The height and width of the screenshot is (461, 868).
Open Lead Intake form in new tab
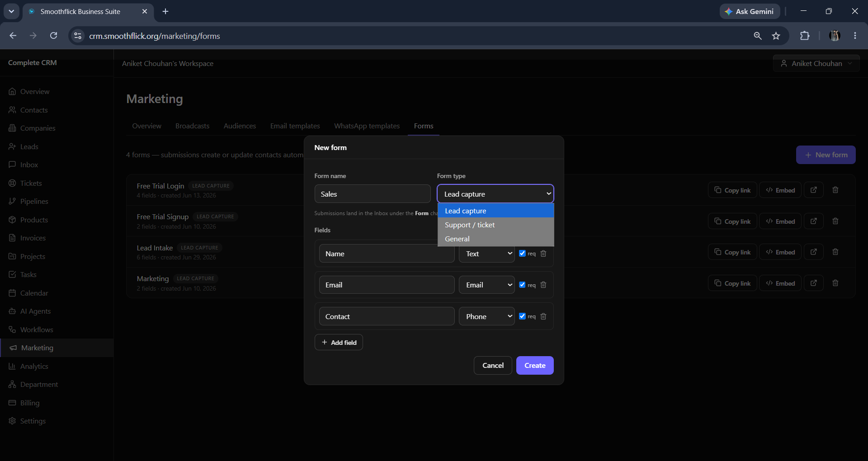point(814,252)
